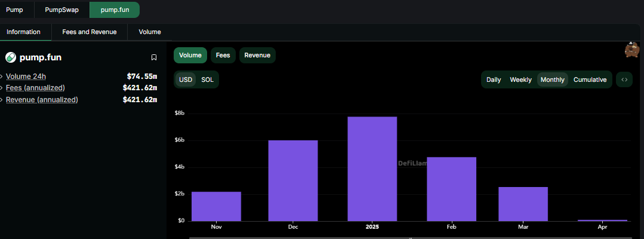The height and width of the screenshot is (239, 644).
Task: Switch denomination to SOL
Action: (x=207, y=79)
